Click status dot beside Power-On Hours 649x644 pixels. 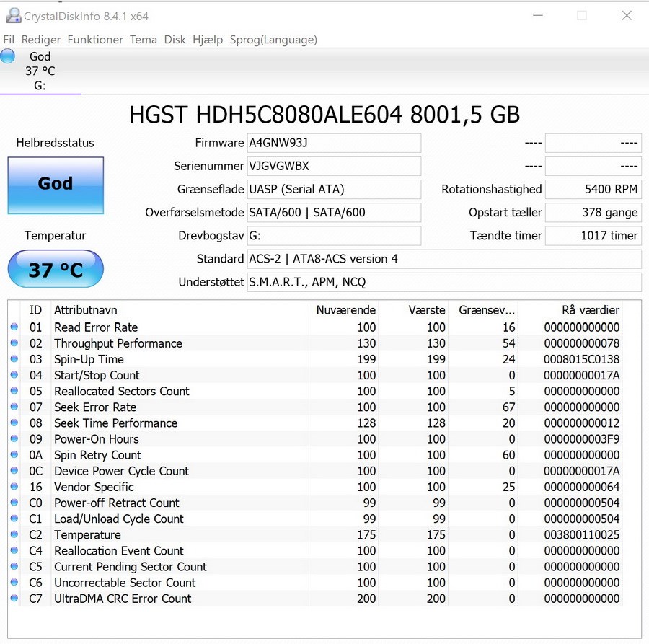[x=14, y=438]
